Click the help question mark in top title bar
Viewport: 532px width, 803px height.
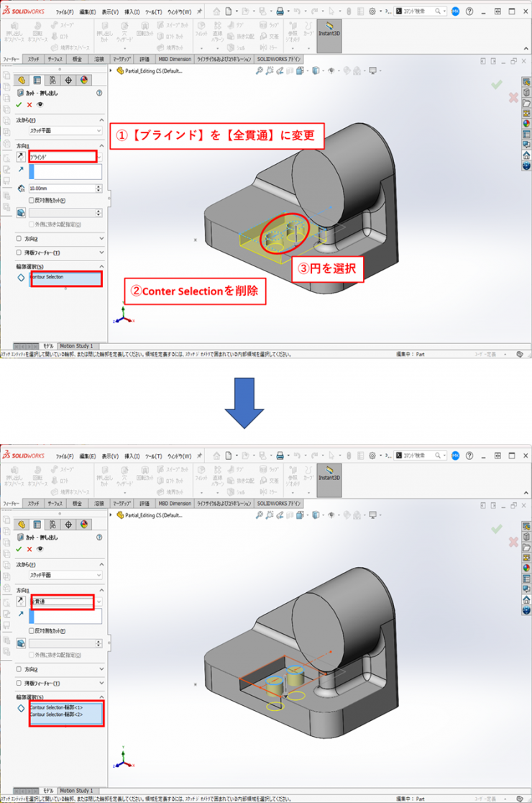[x=469, y=12]
